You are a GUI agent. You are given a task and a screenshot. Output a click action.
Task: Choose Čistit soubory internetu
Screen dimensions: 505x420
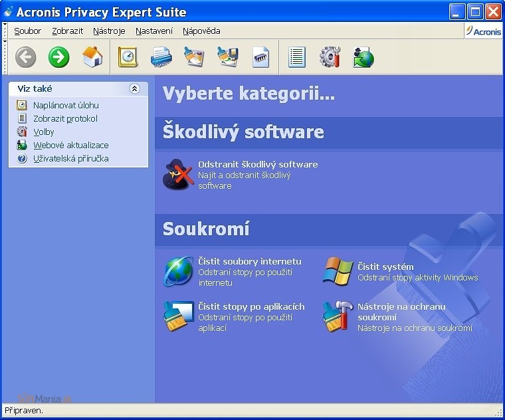250,262
